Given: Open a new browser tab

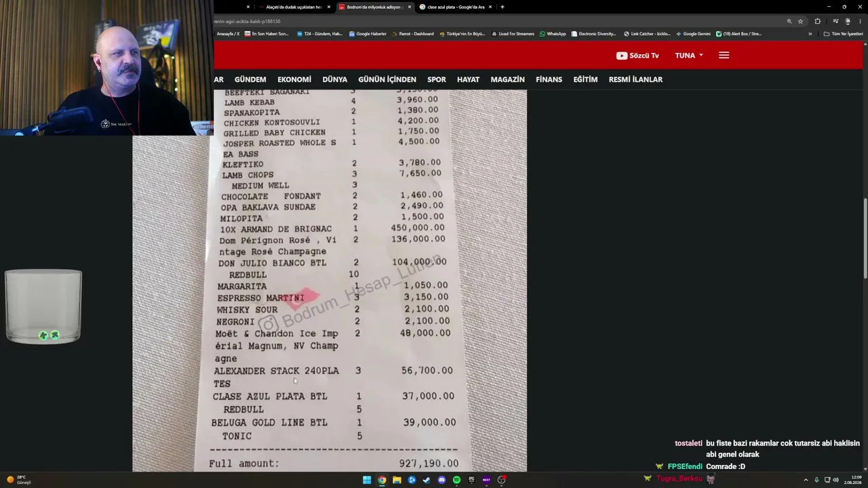Looking at the screenshot, I should [502, 7].
